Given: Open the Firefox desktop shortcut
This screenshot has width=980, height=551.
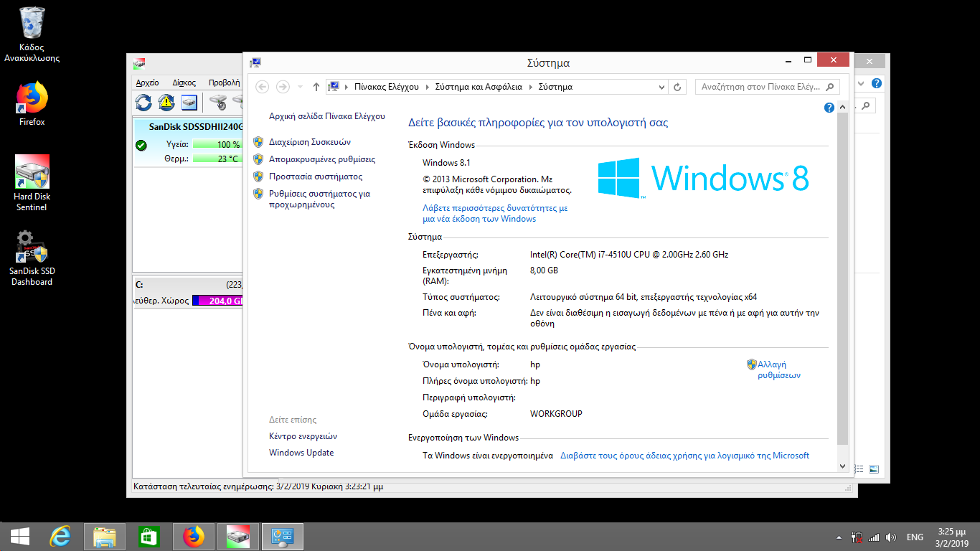Looking at the screenshot, I should point(32,104).
